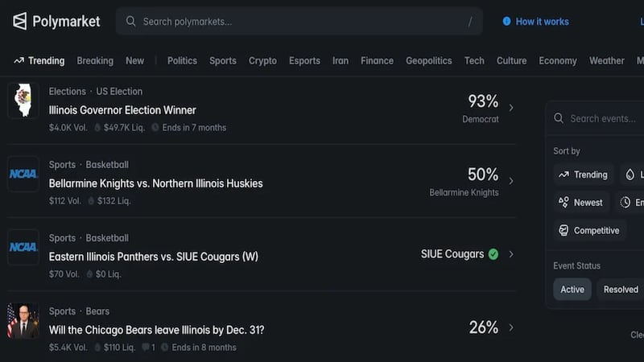Click NCAA logo for Eastern Illinois game
Viewport: 644px width, 362px height.
click(23, 247)
